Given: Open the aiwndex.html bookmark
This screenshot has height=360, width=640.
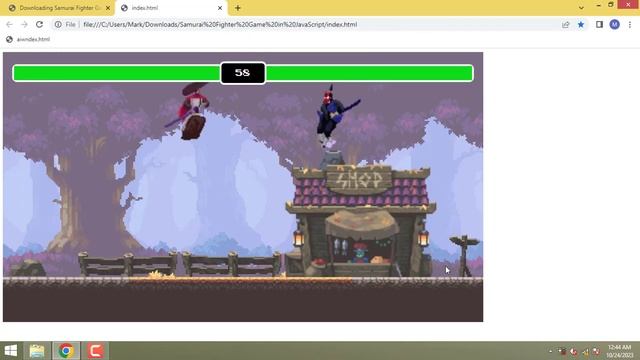Looking at the screenshot, I should pos(28,39).
